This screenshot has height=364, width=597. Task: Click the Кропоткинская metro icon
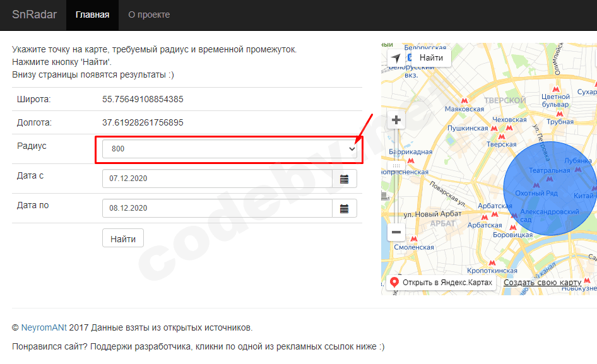(492, 262)
